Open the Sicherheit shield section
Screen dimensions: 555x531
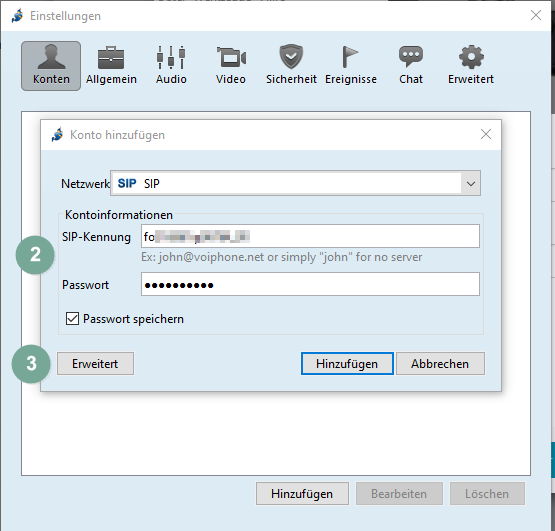pyautogui.click(x=291, y=66)
